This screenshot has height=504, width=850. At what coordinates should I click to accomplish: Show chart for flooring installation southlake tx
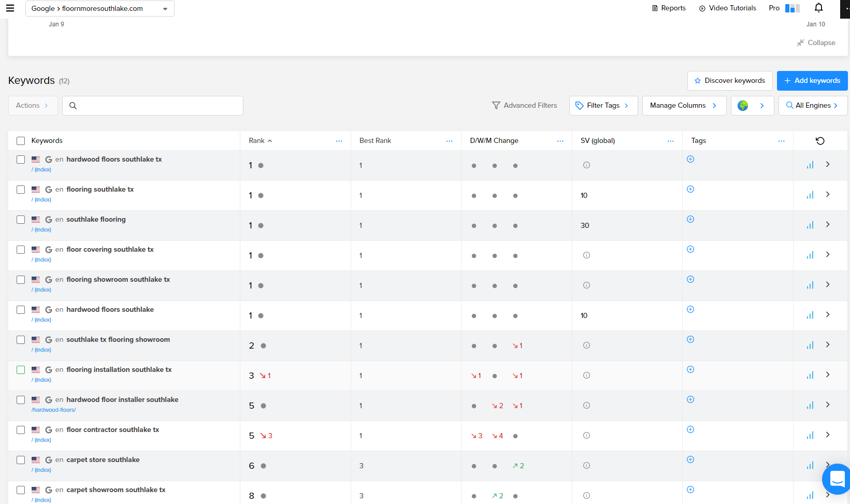pyautogui.click(x=810, y=376)
